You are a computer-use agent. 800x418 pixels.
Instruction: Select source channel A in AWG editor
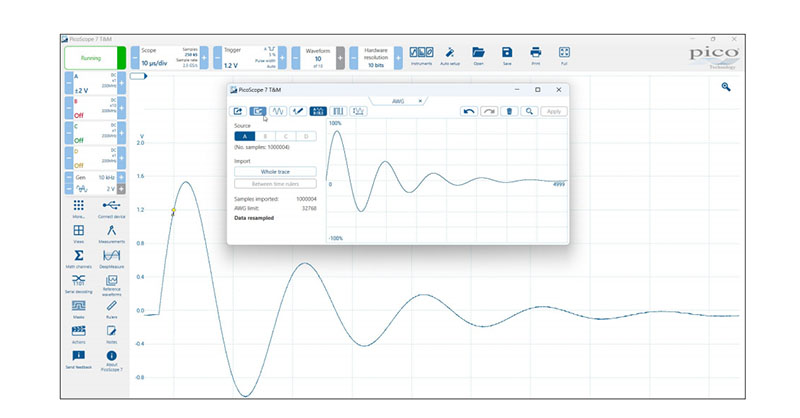click(x=244, y=136)
